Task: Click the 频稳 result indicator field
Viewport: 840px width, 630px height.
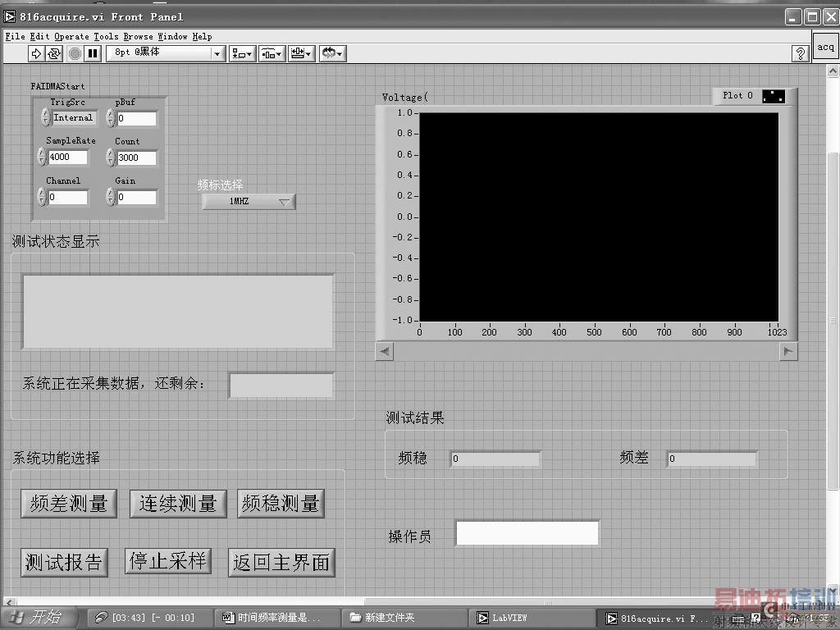Action: [x=495, y=459]
